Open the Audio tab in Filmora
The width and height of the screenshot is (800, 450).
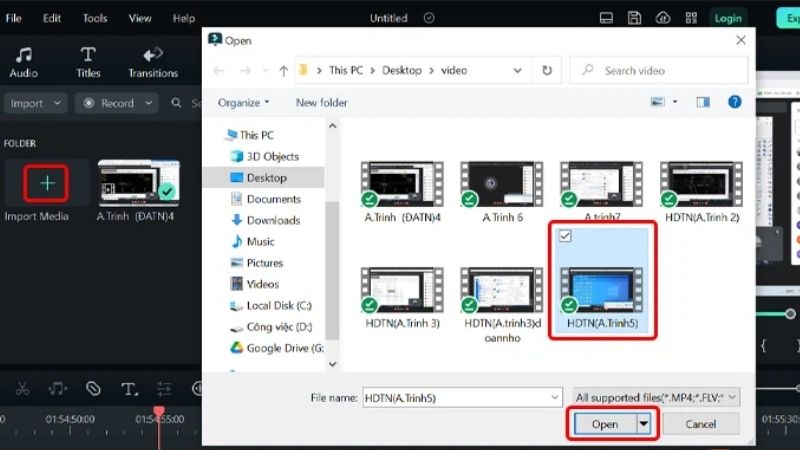(x=23, y=62)
